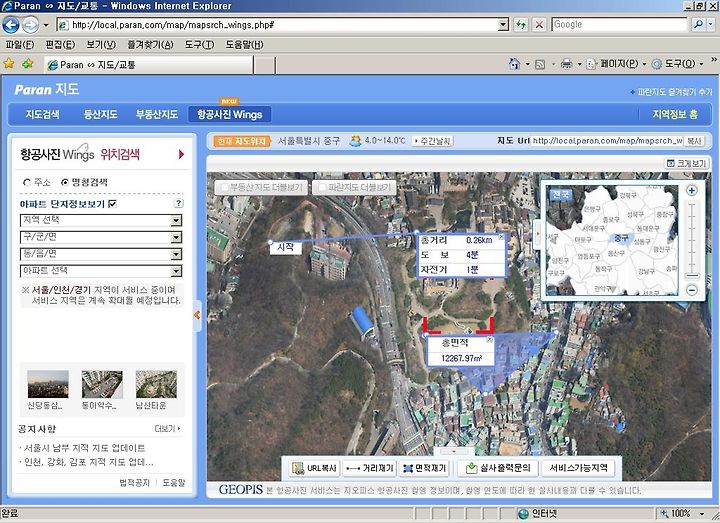Go to the home page with the house icon
Image resolution: width=720 pixels, height=523 pixels.
tap(515, 64)
